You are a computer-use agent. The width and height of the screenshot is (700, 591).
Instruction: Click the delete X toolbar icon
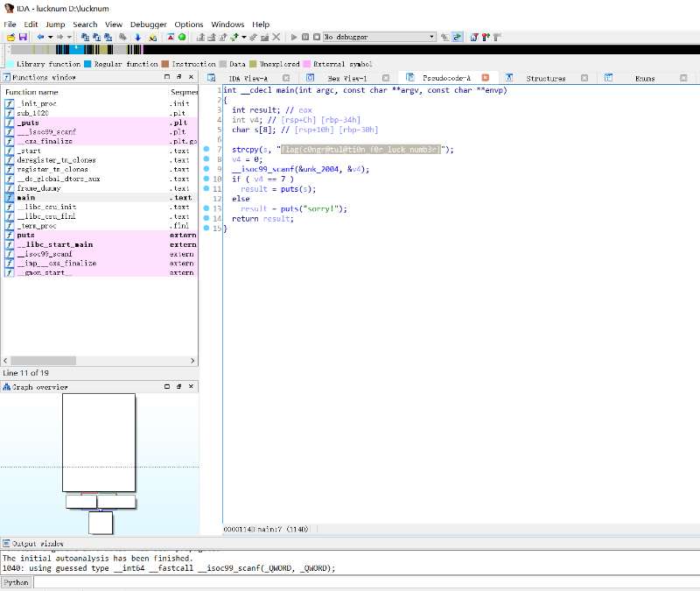pyautogui.click(x=276, y=38)
